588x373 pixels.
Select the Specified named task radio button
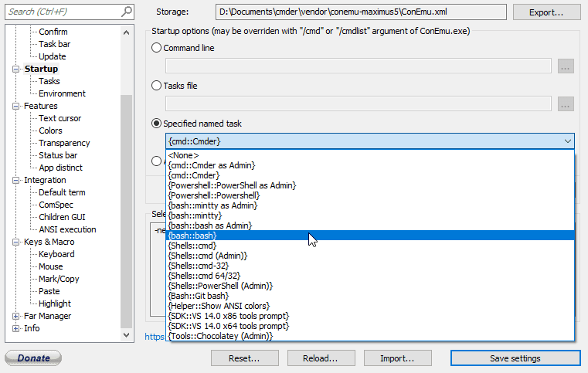point(156,124)
